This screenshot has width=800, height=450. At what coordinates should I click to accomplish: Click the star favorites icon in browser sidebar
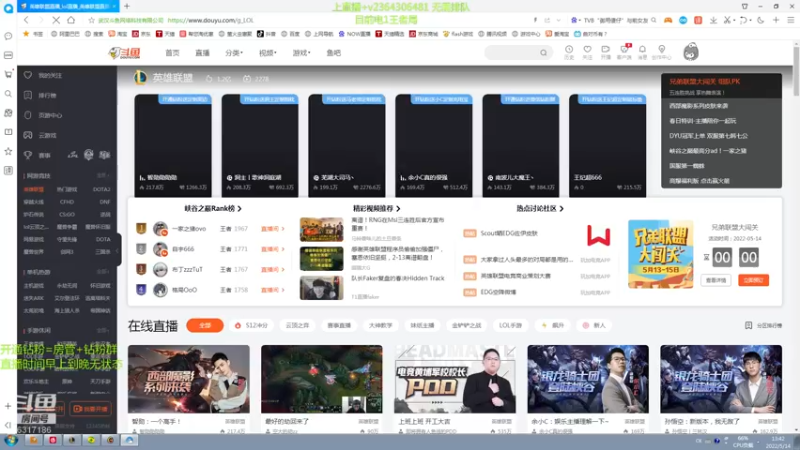click(8, 151)
